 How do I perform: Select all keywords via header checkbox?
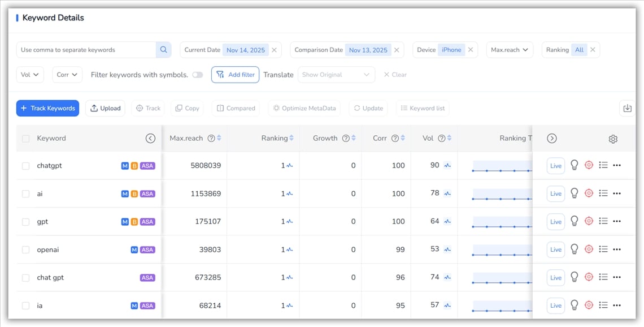tap(25, 139)
